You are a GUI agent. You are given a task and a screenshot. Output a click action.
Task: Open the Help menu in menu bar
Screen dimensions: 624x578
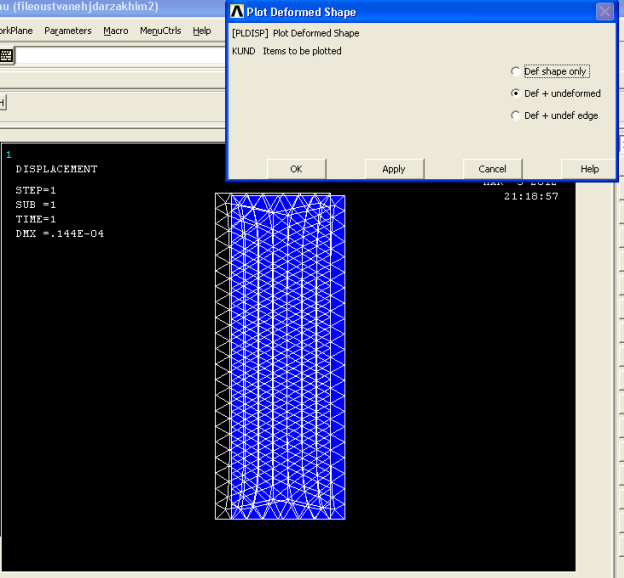[202, 31]
